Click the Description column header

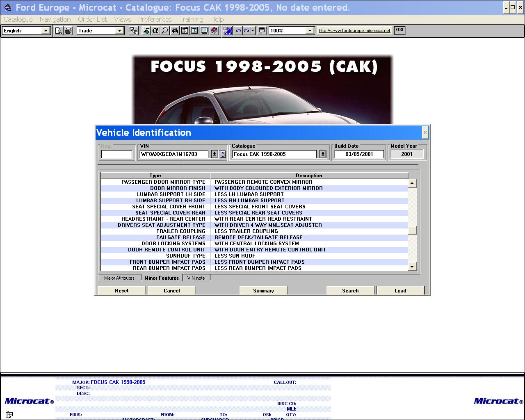309,176
